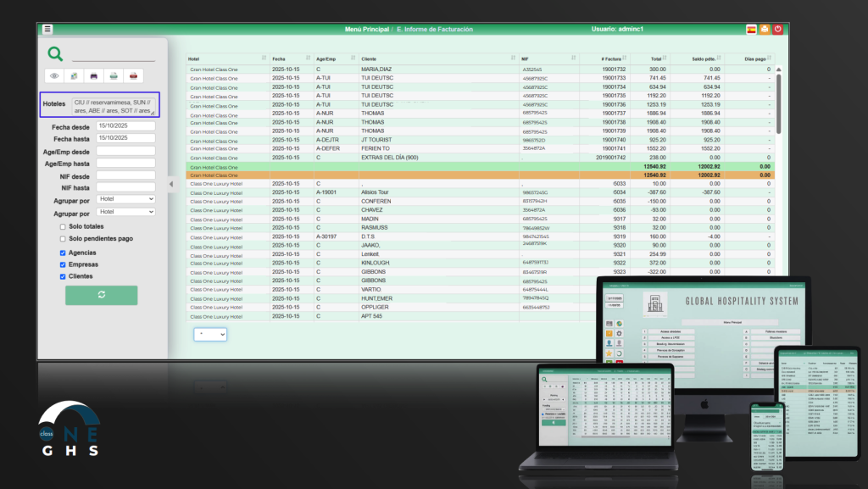The height and width of the screenshot is (489, 868).
Task: Go to Menú Principal in the breadcrumb
Action: pos(366,30)
